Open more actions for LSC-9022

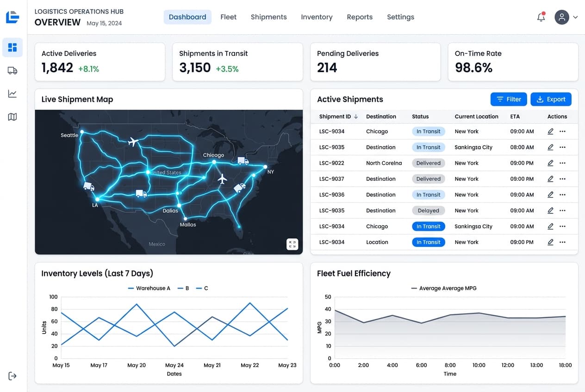(x=562, y=163)
